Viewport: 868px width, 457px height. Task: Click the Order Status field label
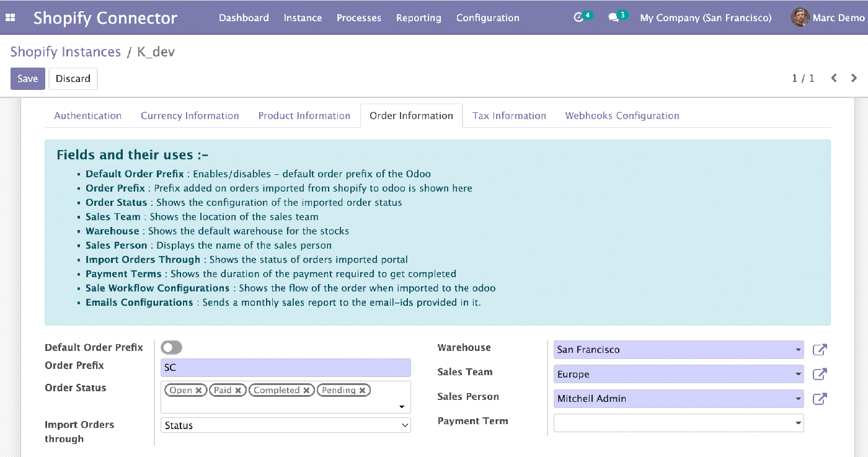[76, 388]
